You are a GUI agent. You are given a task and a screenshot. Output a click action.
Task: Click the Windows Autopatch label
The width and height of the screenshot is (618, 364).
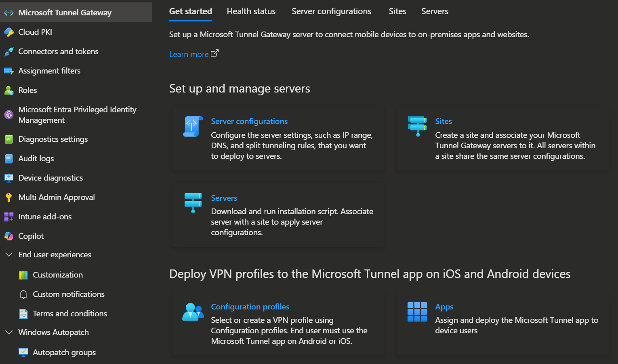point(54,332)
